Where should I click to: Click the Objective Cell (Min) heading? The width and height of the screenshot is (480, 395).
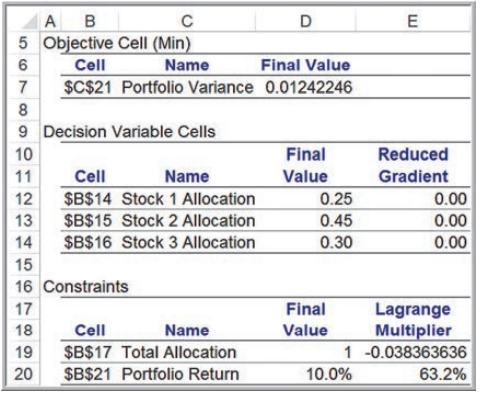tap(117, 43)
